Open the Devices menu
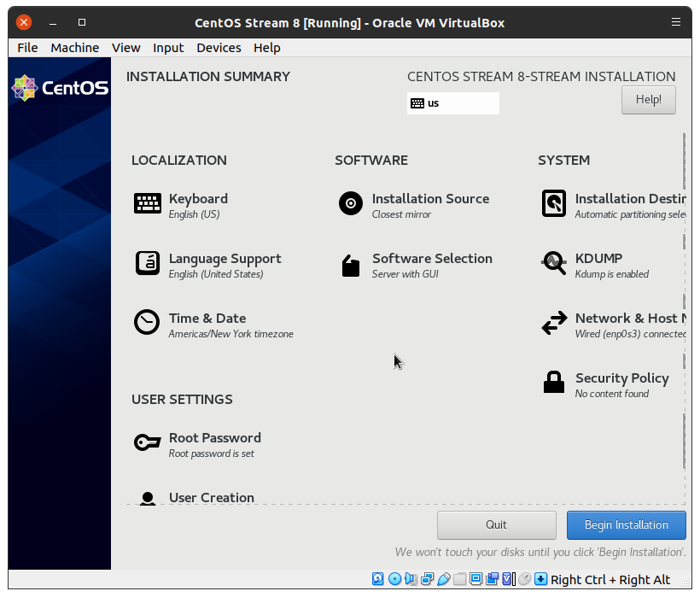 pyautogui.click(x=219, y=48)
